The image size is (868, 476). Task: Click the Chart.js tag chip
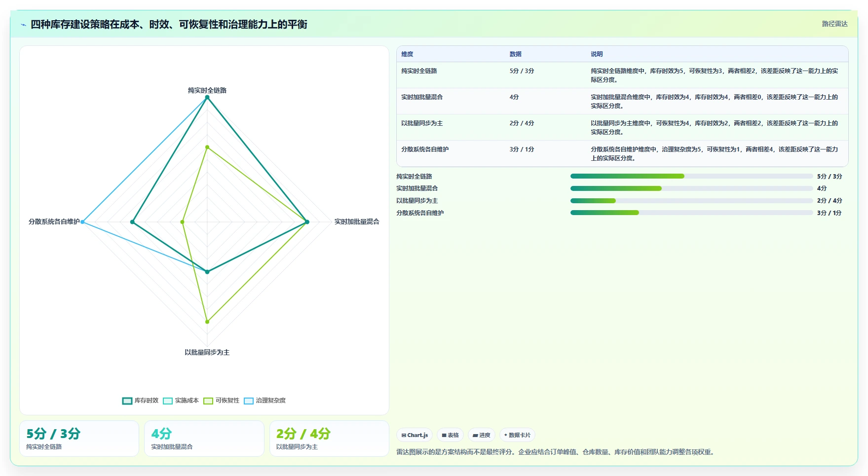(x=415, y=435)
